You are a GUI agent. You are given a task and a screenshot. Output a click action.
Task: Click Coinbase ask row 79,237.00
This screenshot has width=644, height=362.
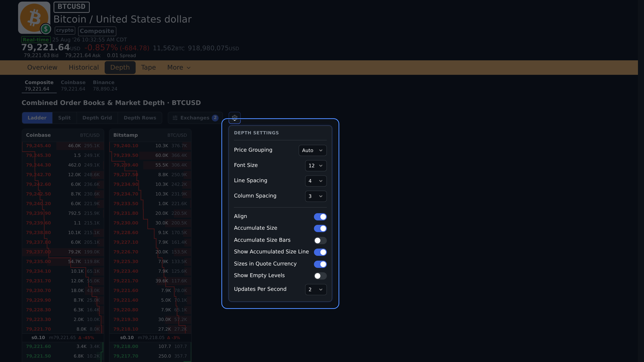point(63,252)
